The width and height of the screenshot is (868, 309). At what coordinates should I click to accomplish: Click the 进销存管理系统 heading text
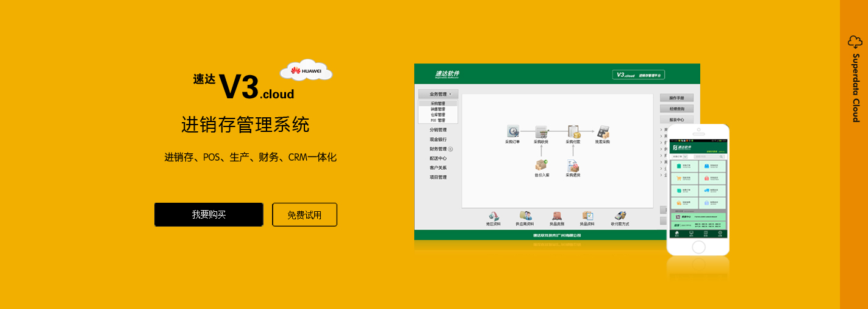245,125
